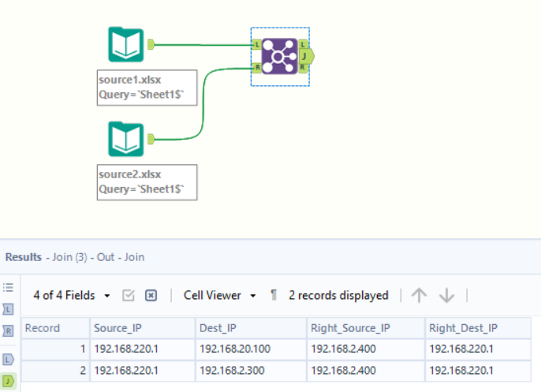Toggle show whitespace paragraph symbol

[274, 295]
